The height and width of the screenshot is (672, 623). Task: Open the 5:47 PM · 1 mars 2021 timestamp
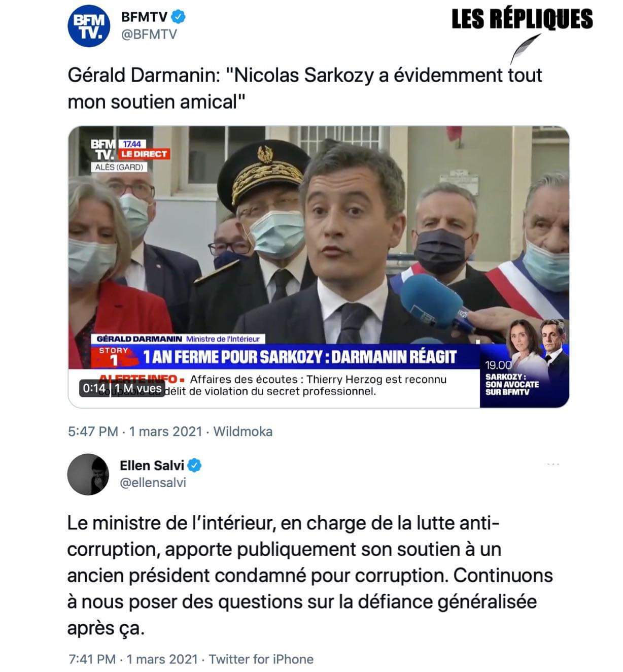pyautogui.click(x=135, y=431)
